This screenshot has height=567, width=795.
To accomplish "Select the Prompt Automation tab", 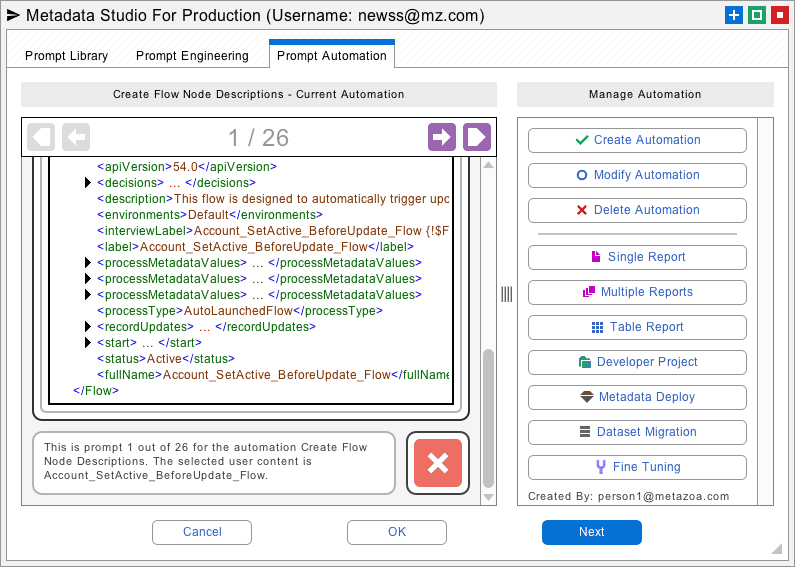I will pos(332,54).
